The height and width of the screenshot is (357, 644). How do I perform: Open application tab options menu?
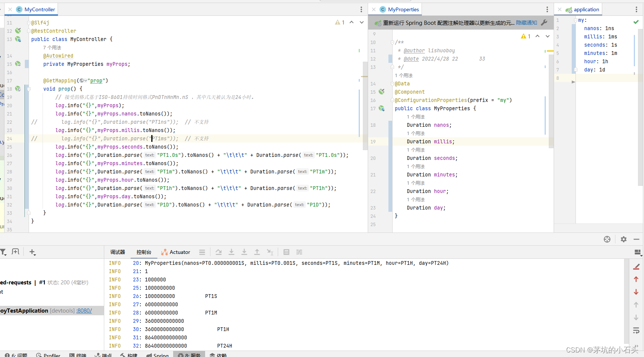click(x=636, y=9)
